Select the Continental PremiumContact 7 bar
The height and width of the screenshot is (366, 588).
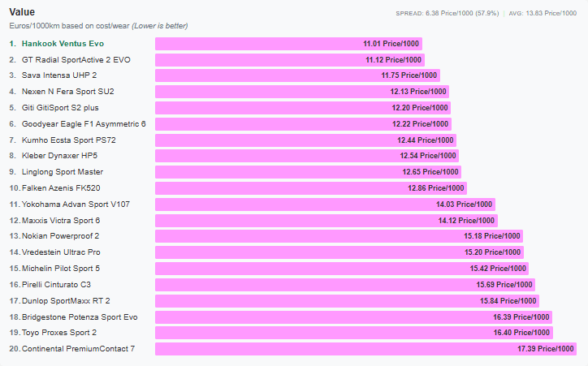coord(366,349)
